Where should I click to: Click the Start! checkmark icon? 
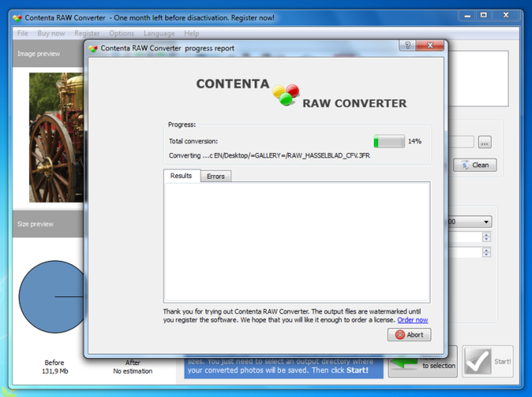pyautogui.click(x=478, y=361)
